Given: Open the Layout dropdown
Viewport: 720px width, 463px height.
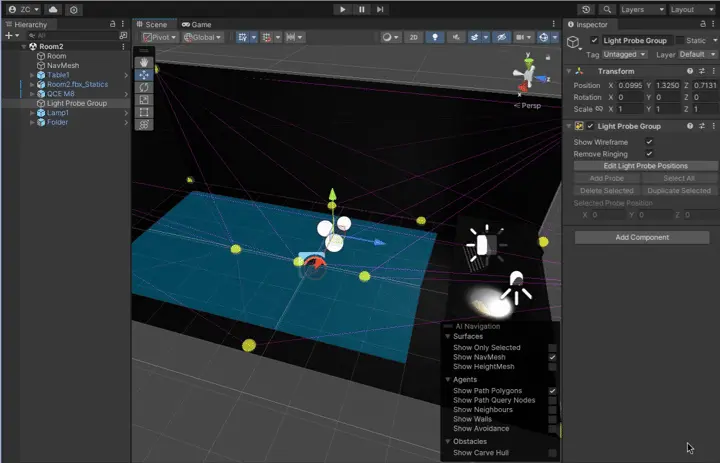Looking at the screenshot, I should 692,9.
